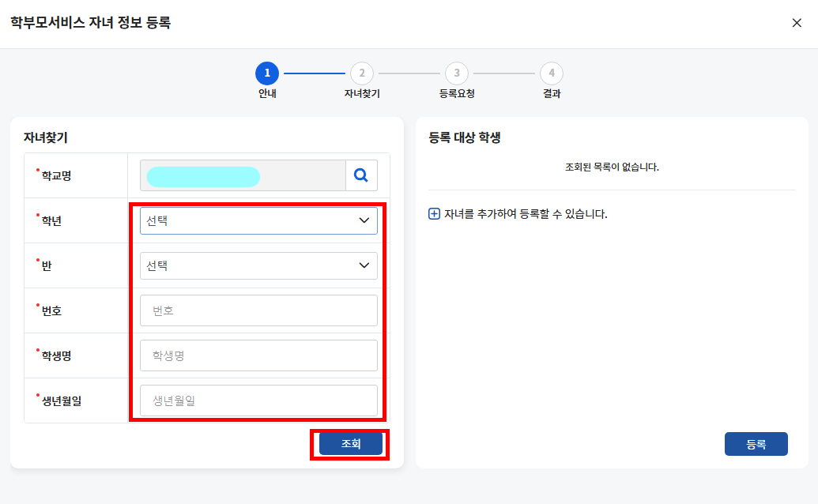Click the school name search magnifier icon
The height and width of the screenshot is (504, 818).
(361, 175)
